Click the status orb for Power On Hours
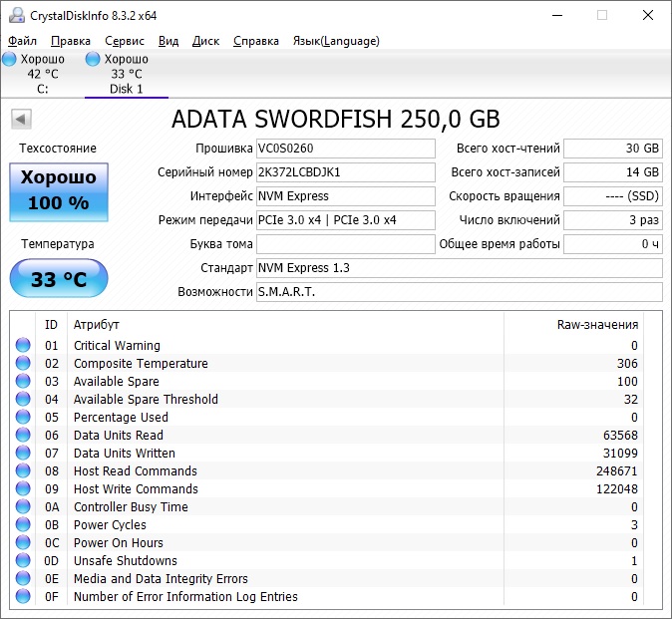 [x=23, y=543]
